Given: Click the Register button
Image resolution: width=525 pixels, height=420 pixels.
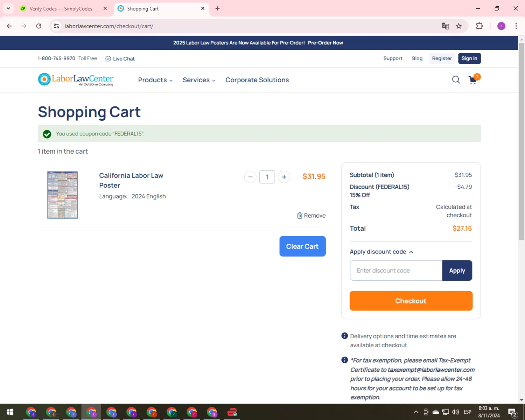Looking at the screenshot, I should click(x=442, y=58).
